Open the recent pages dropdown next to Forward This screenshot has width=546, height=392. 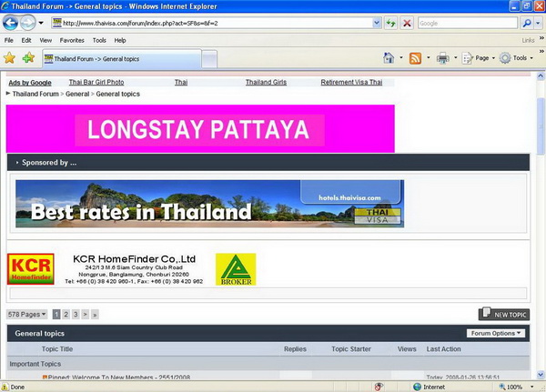point(41,23)
